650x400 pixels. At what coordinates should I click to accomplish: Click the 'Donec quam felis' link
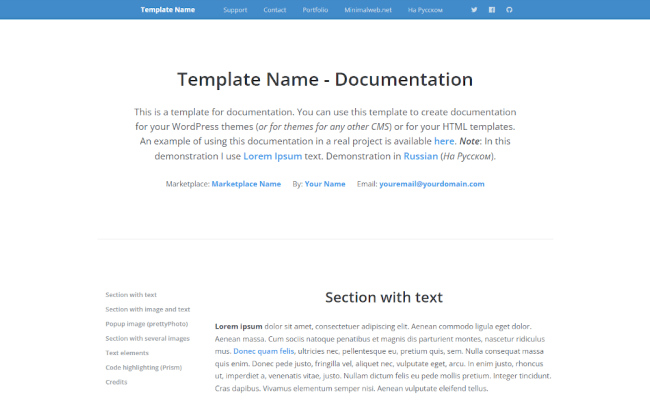(x=264, y=351)
